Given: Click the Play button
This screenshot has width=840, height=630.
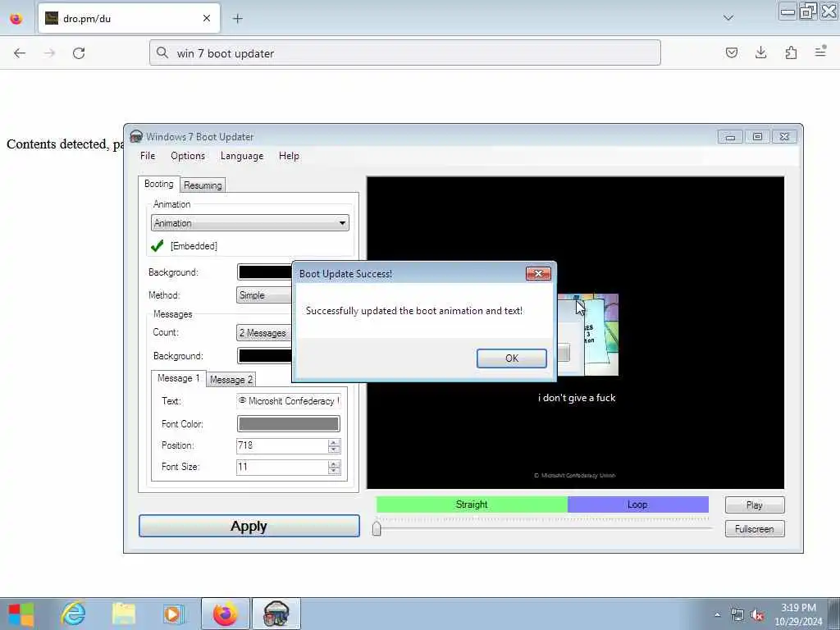Looking at the screenshot, I should tap(755, 505).
